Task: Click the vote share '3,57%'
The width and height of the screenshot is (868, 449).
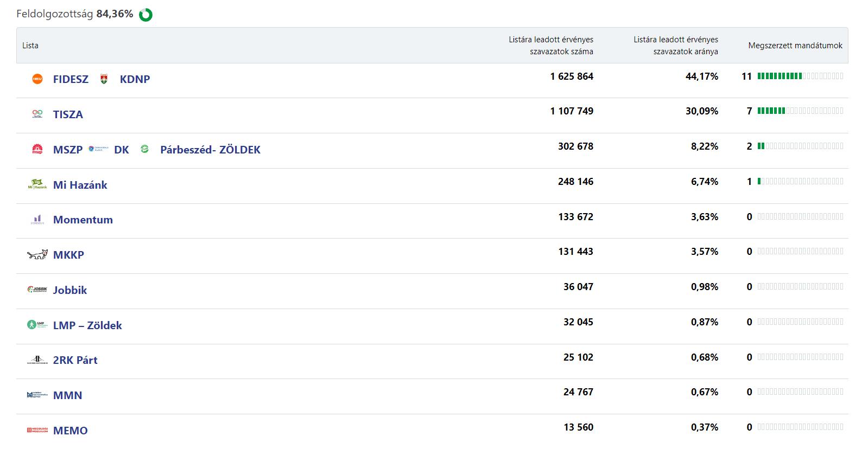Action: click(x=705, y=252)
